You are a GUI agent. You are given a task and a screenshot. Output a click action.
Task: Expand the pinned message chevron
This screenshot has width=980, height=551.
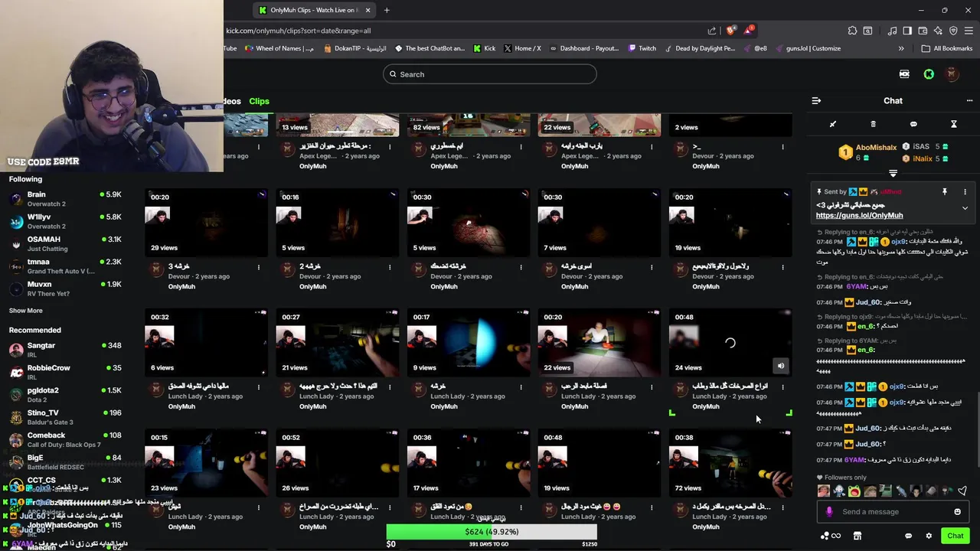coord(965,208)
